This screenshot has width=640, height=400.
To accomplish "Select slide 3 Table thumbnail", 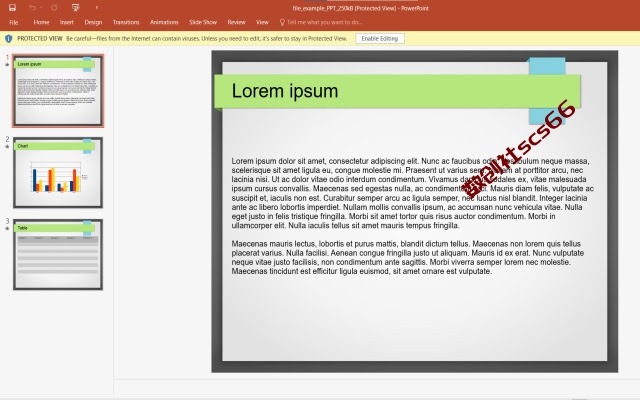I will pyautogui.click(x=58, y=255).
